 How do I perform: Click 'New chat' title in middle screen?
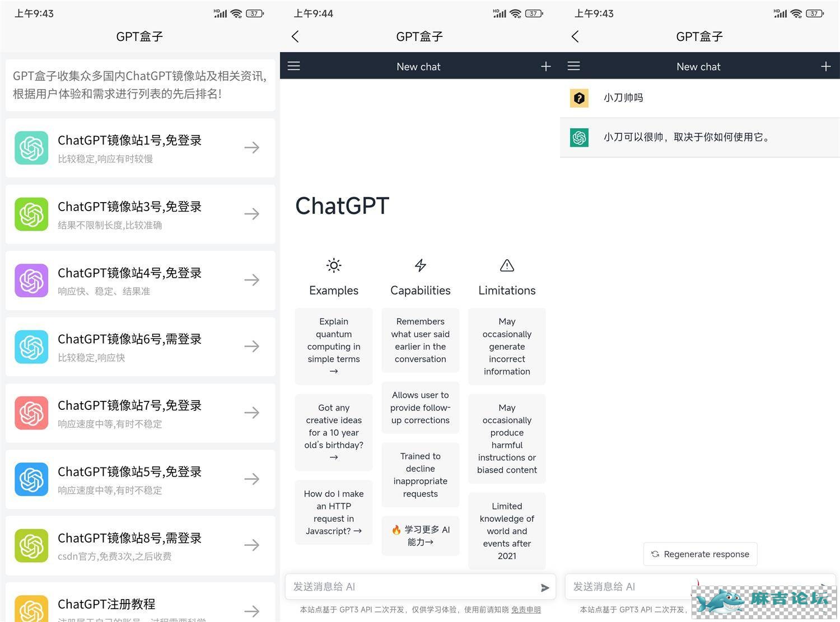pos(418,67)
